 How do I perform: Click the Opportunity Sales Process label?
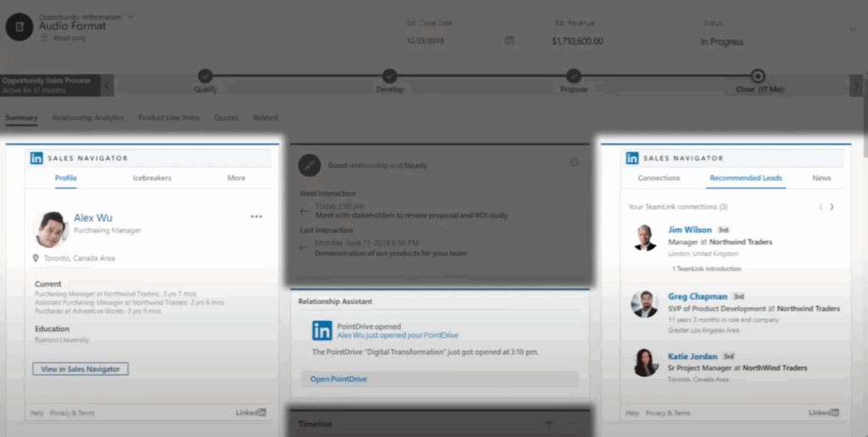pyautogui.click(x=46, y=80)
